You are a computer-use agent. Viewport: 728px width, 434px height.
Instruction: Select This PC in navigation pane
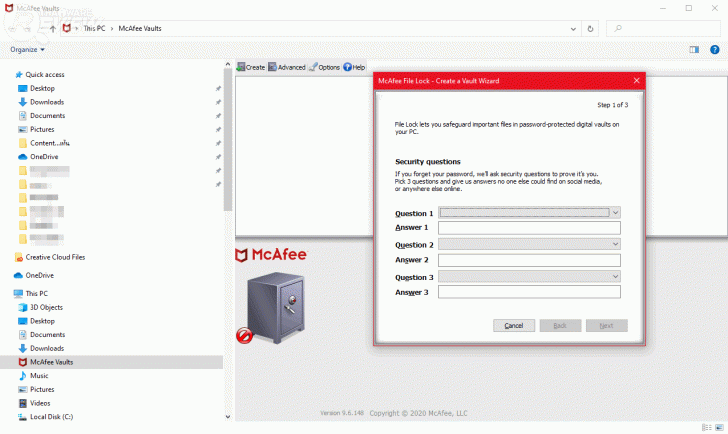(37, 293)
